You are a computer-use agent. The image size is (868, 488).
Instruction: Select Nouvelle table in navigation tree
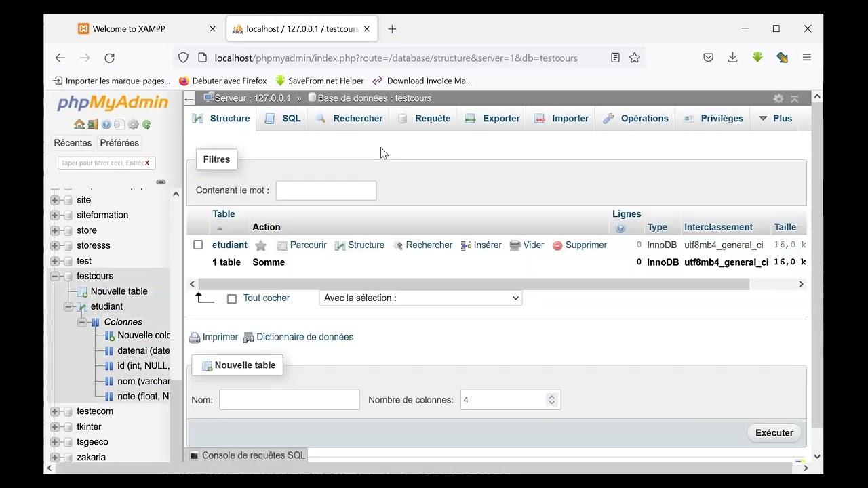coord(119,291)
